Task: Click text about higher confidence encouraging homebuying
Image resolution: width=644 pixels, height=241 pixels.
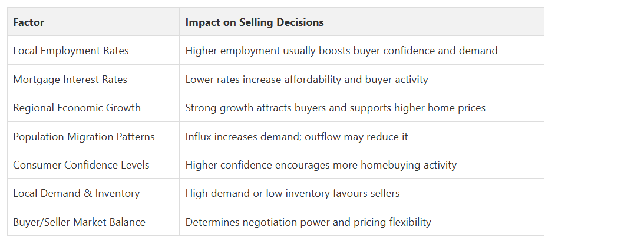Action: (321, 165)
